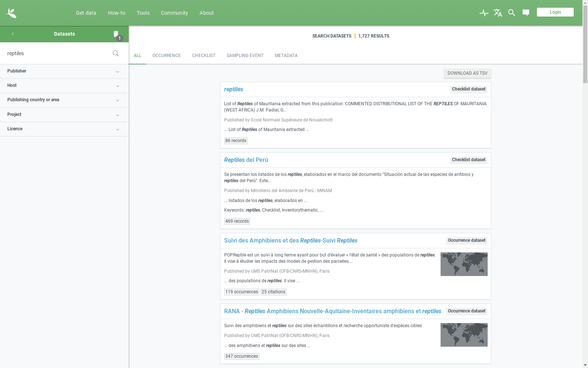Click 'Occurrence dataset' badge on Suivi des Amphibiens
The height and width of the screenshot is (368, 588).
tap(467, 240)
